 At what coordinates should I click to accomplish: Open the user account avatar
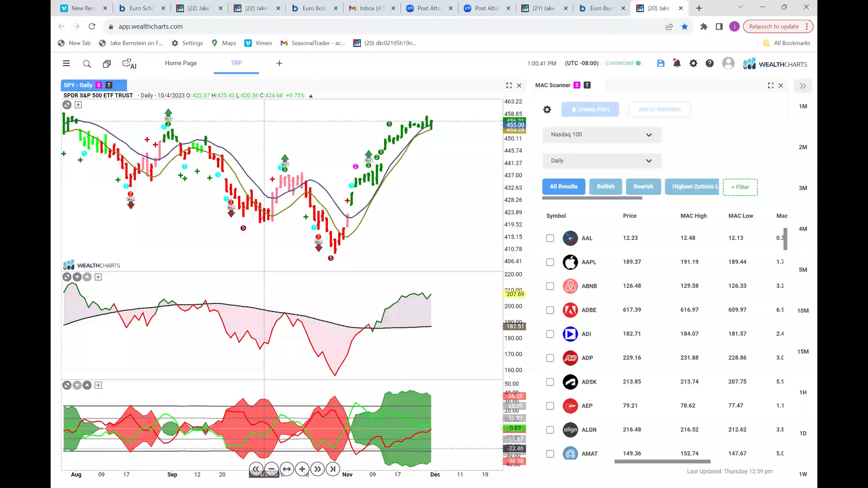[x=728, y=63]
